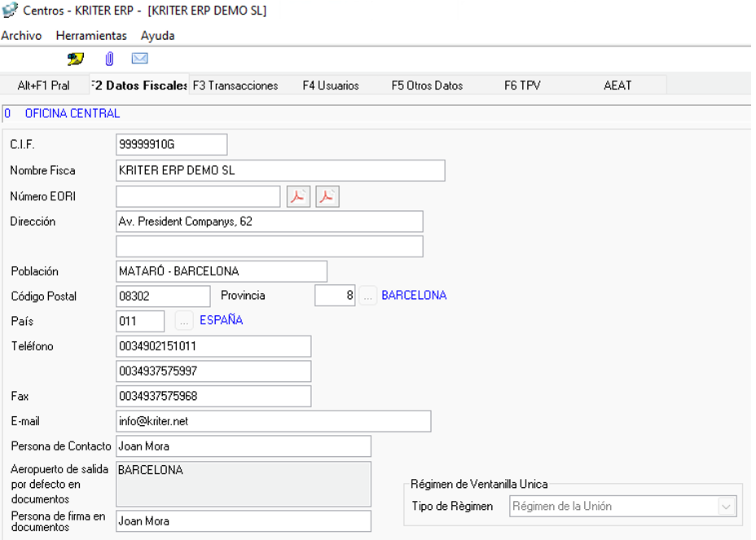Click the OFICINA CENTRAL center name text
The image size is (756, 540).
pos(73,113)
